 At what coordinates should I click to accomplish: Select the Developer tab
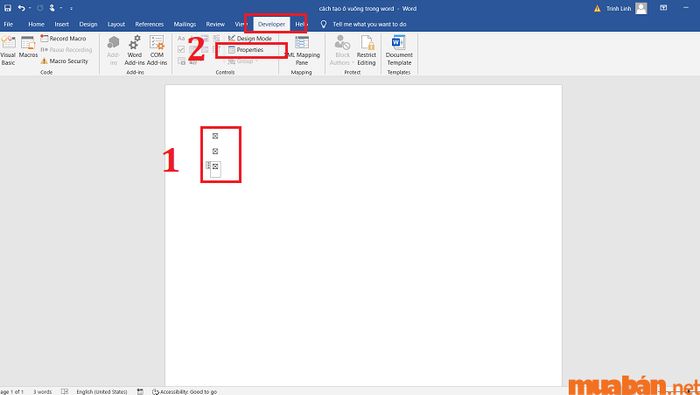[271, 24]
